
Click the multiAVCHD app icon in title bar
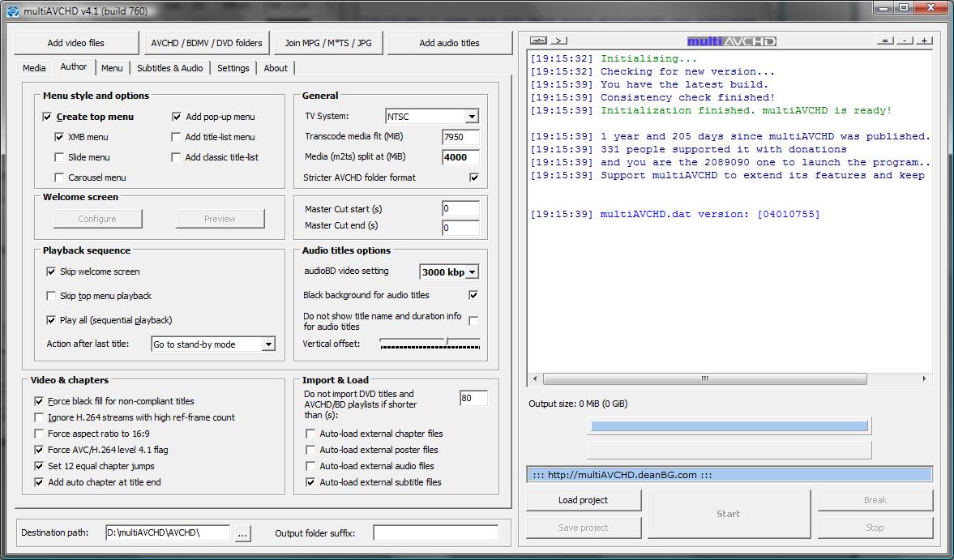(x=13, y=11)
